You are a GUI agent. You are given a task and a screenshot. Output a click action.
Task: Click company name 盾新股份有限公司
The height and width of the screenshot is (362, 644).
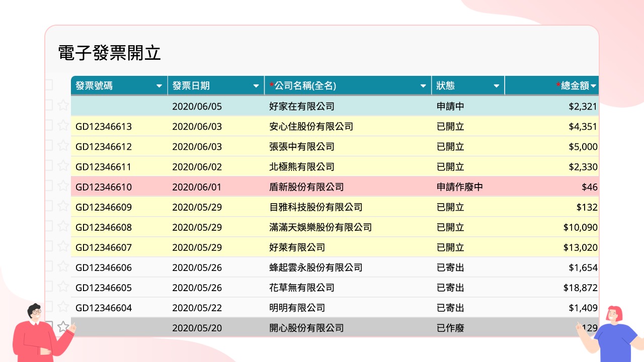pos(306,187)
